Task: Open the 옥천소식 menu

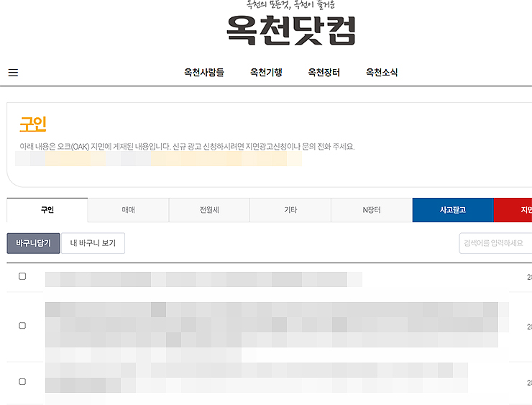Action: pos(381,73)
